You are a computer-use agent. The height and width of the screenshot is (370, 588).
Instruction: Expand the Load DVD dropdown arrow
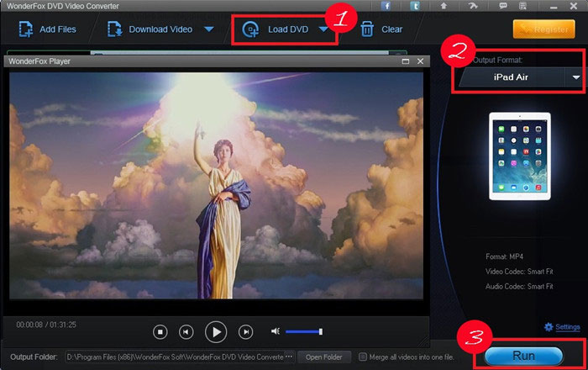tap(323, 29)
